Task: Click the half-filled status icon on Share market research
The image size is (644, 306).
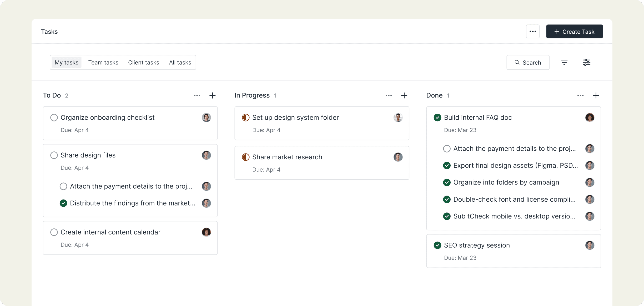Action: (x=245, y=157)
